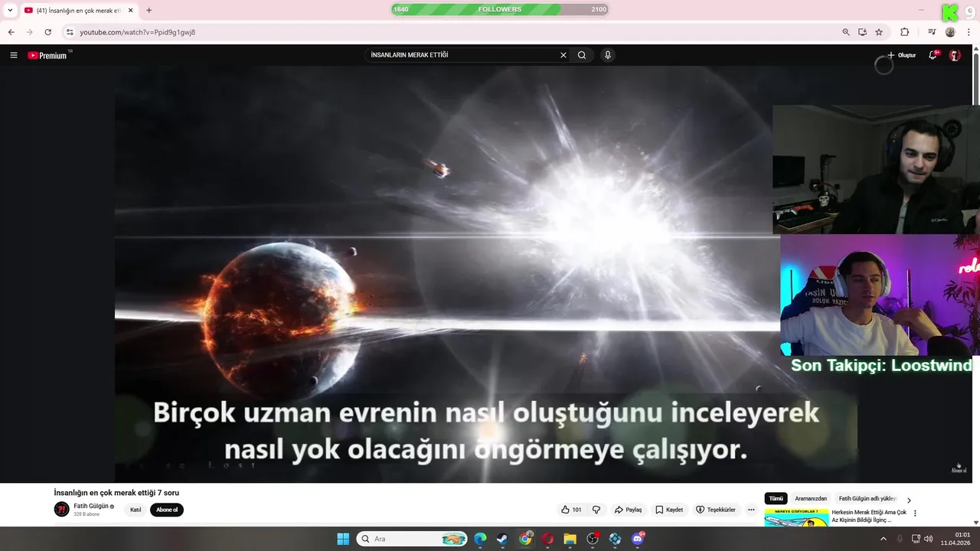Open Opera from the taskbar
Viewport: 980px width, 551px height.
click(547, 539)
